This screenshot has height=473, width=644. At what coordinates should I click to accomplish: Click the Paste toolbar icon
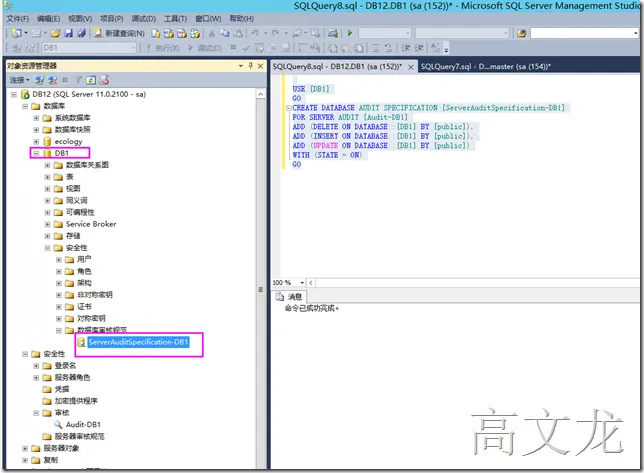click(x=238, y=33)
